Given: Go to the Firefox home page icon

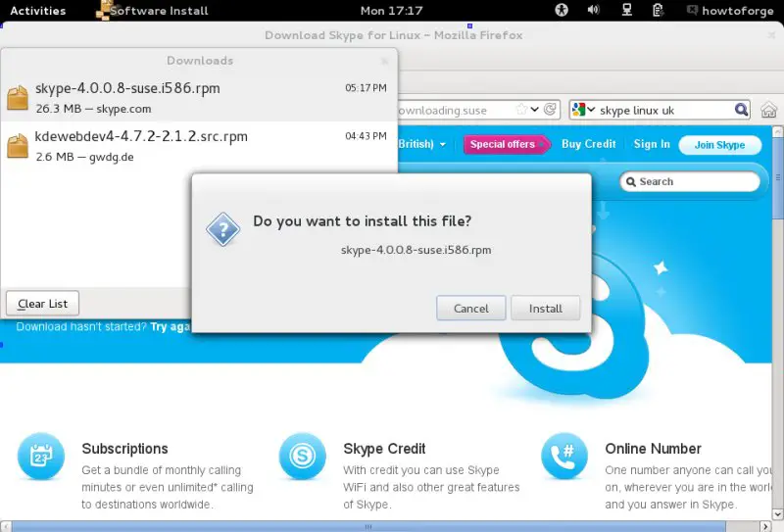Looking at the screenshot, I should [768, 110].
